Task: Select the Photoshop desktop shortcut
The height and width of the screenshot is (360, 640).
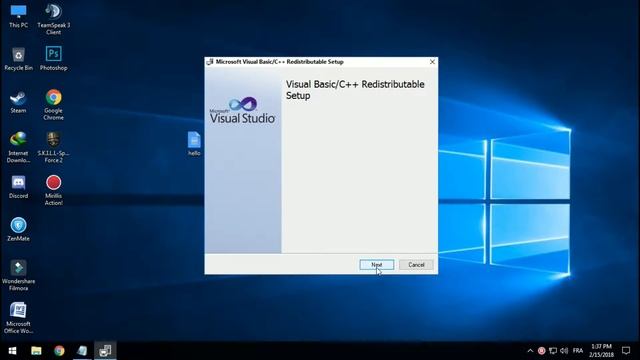Action: coord(53,59)
